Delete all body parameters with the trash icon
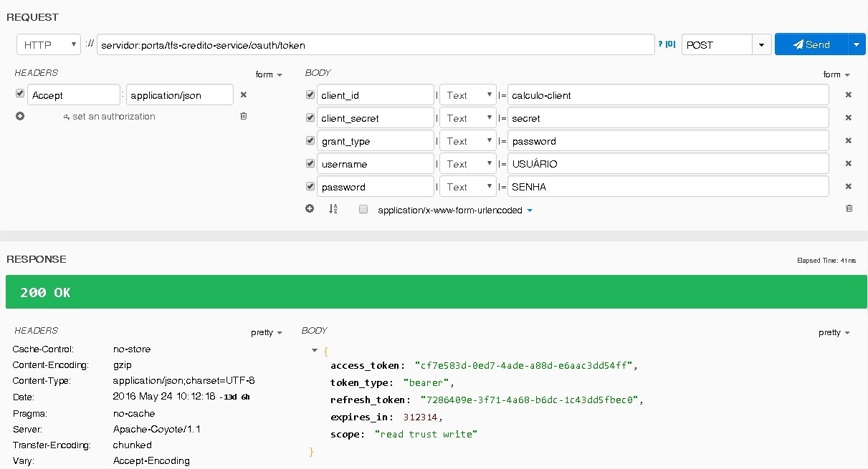 849,208
